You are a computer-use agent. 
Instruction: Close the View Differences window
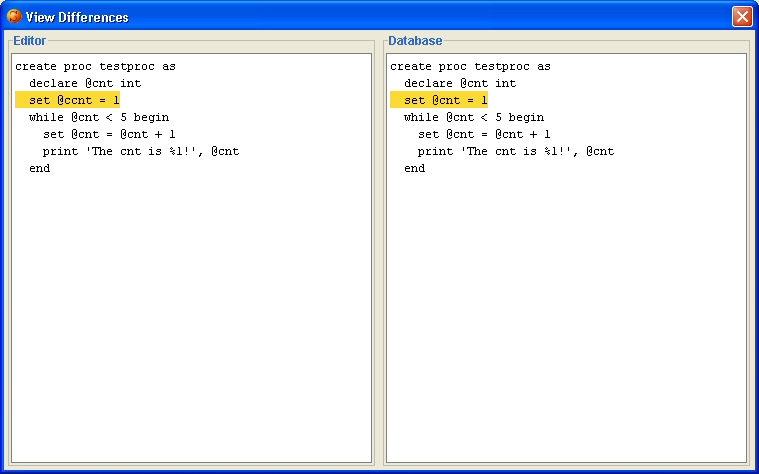click(742, 16)
